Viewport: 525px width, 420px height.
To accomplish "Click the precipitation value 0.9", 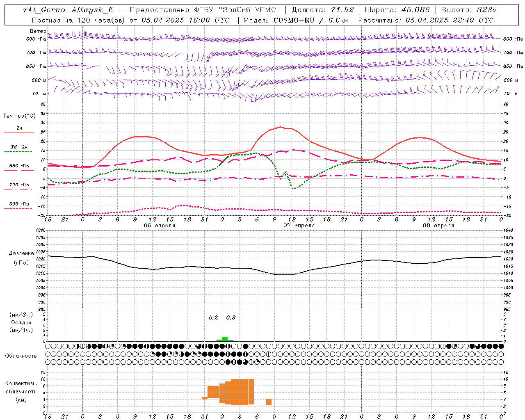I will [x=231, y=318].
